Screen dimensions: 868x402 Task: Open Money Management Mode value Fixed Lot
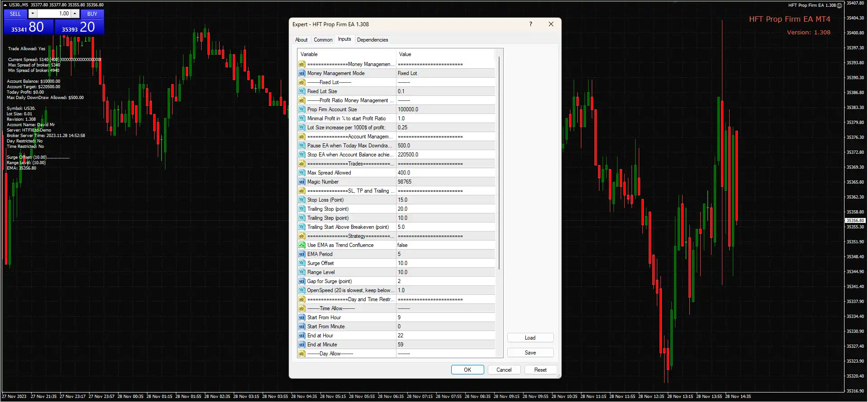coord(446,73)
